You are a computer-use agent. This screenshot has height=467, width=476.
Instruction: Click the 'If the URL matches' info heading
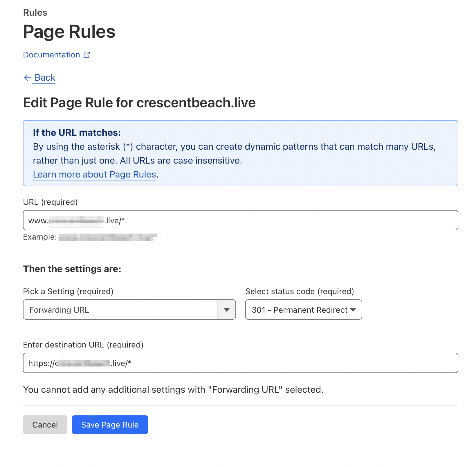pos(77,133)
